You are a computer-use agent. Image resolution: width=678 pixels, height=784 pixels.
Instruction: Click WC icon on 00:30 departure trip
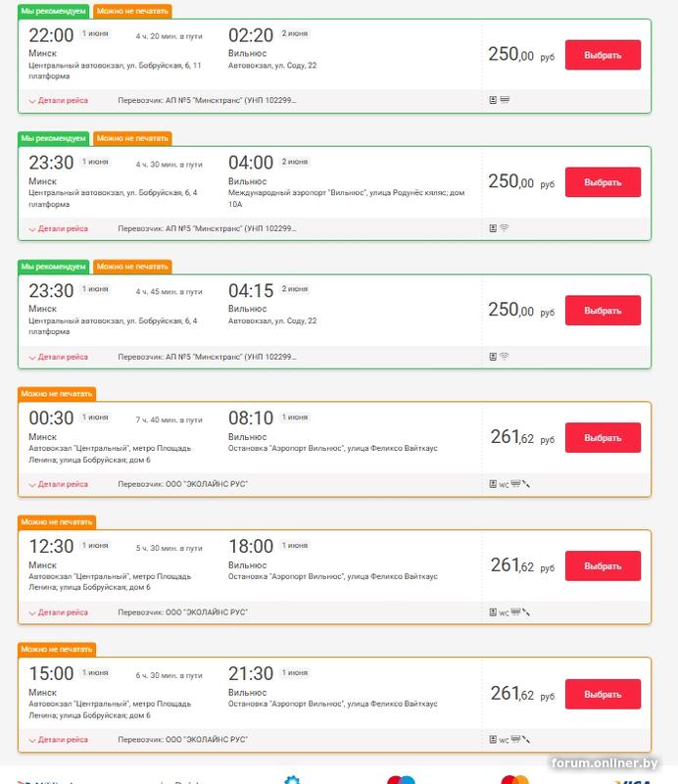click(x=504, y=484)
